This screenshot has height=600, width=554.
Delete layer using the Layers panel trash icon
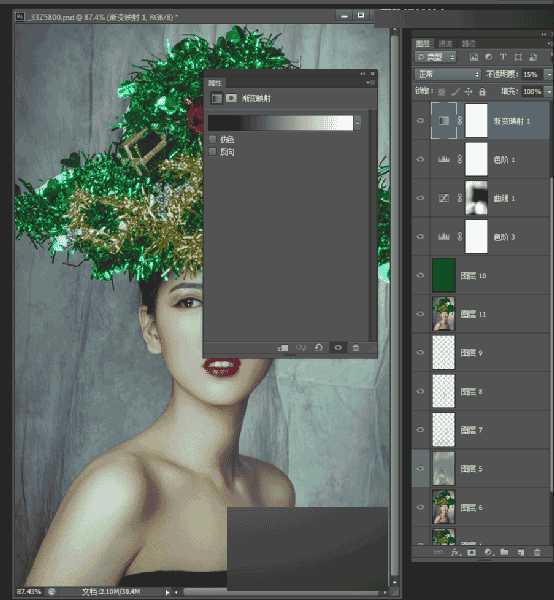[x=537, y=552]
